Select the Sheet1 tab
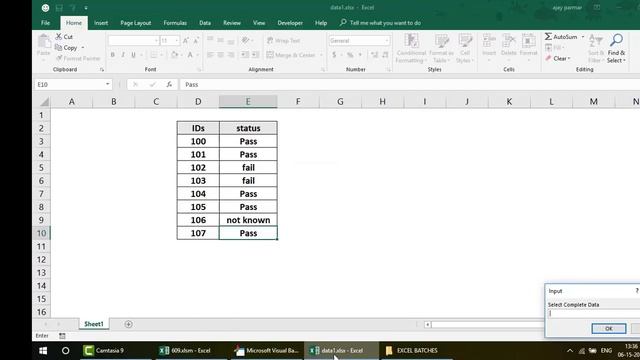This screenshot has height=360, width=640. [94, 324]
